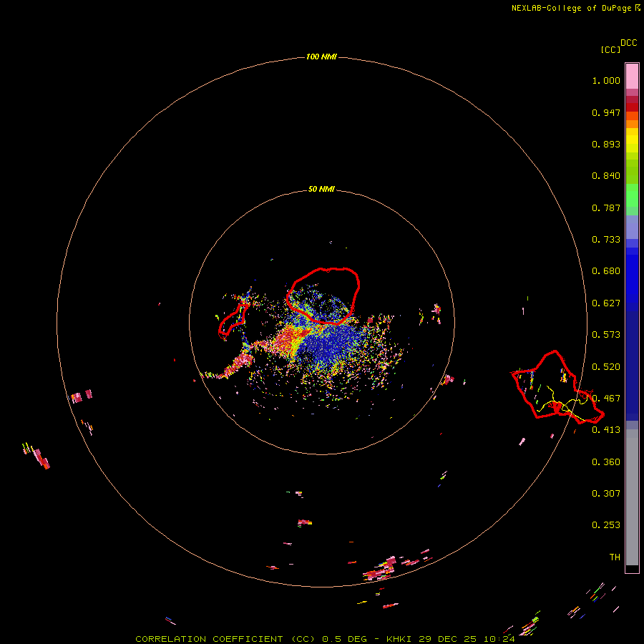Click the gray lower segment of the color bar
The height and width of the screenshot is (644, 644).
point(632,497)
